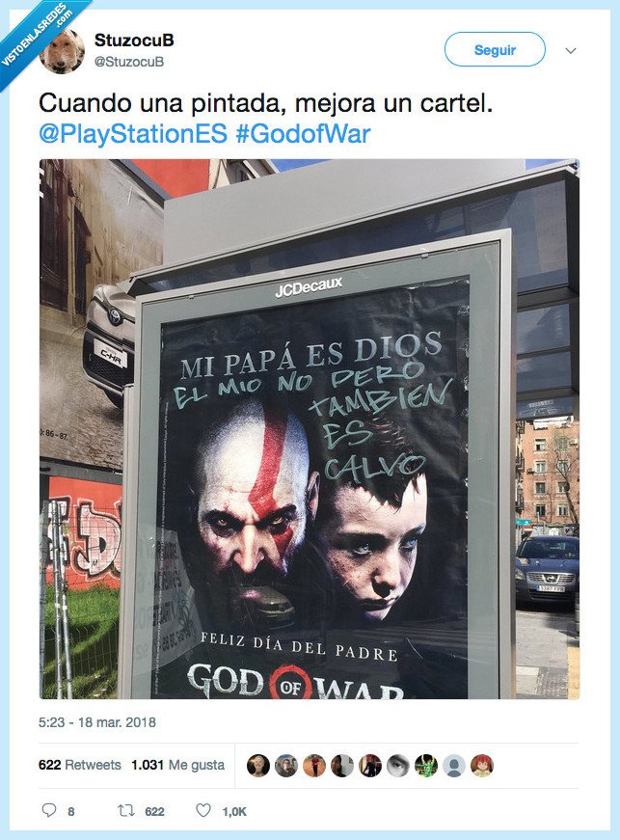View the 1.031 Me gusta list

177,765
